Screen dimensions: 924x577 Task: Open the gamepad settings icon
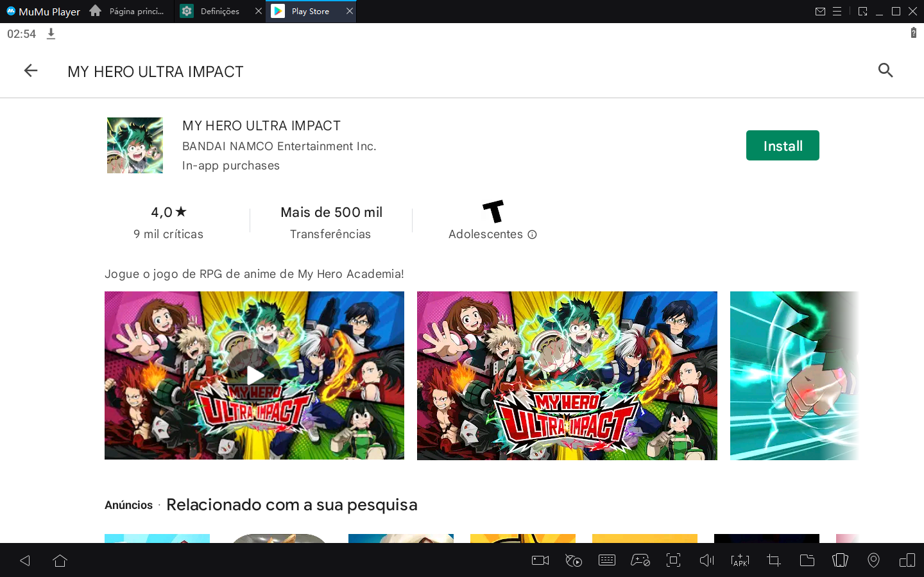point(640,560)
